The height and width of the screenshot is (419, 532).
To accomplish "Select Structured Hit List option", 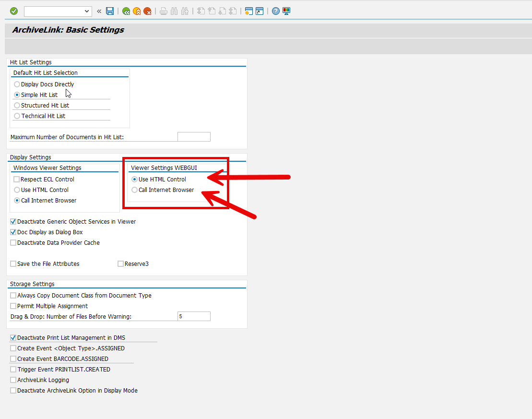I will coord(17,105).
